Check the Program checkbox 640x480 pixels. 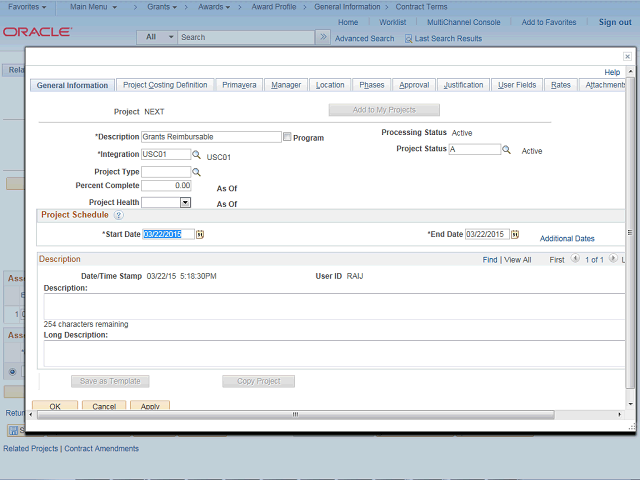pyautogui.click(x=287, y=137)
